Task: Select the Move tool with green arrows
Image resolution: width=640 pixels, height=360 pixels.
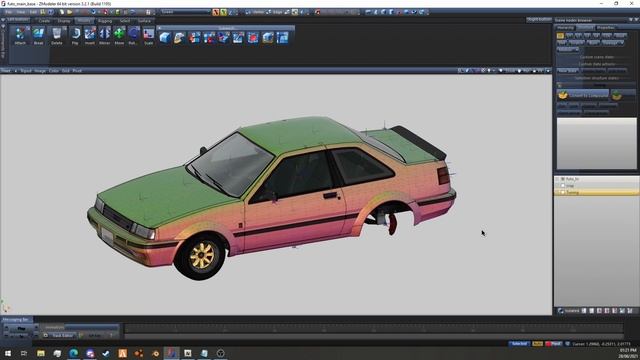Action: [x=119, y=36]
